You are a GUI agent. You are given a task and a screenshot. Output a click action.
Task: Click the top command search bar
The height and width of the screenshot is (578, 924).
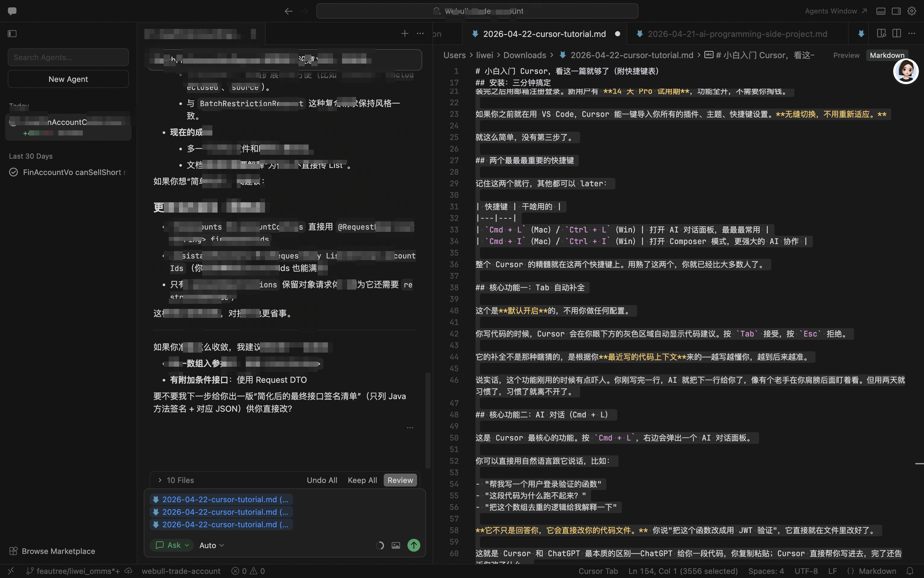coord(477,11)
